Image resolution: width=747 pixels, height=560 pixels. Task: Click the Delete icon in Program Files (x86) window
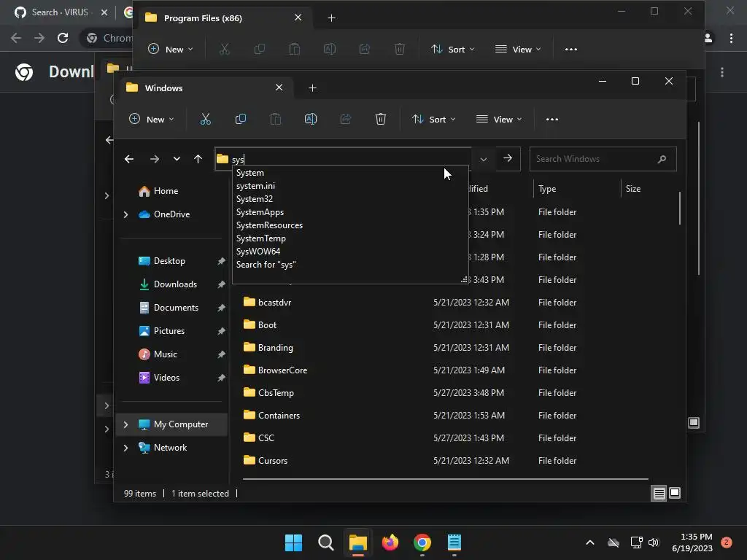pyautogui.click(x=400, y=49)
